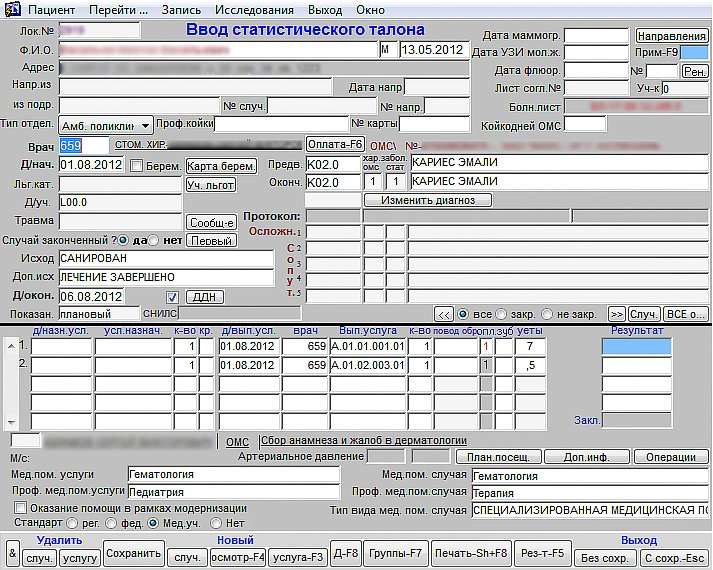Click Изменить диагноз button

427,200
